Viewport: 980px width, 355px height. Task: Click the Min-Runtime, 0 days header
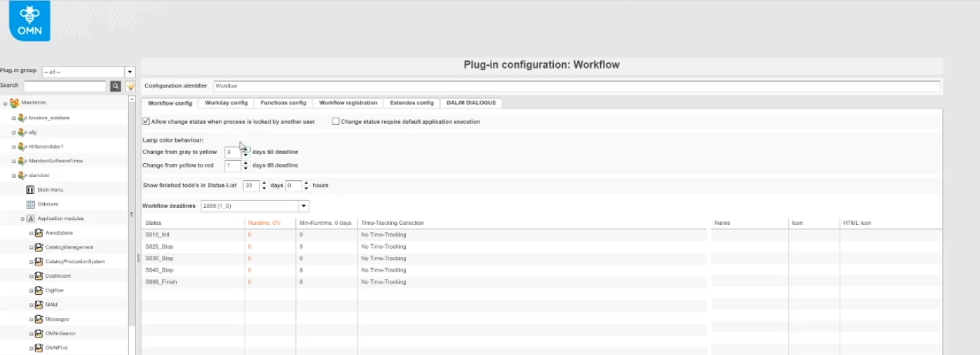tap(327, 223)
